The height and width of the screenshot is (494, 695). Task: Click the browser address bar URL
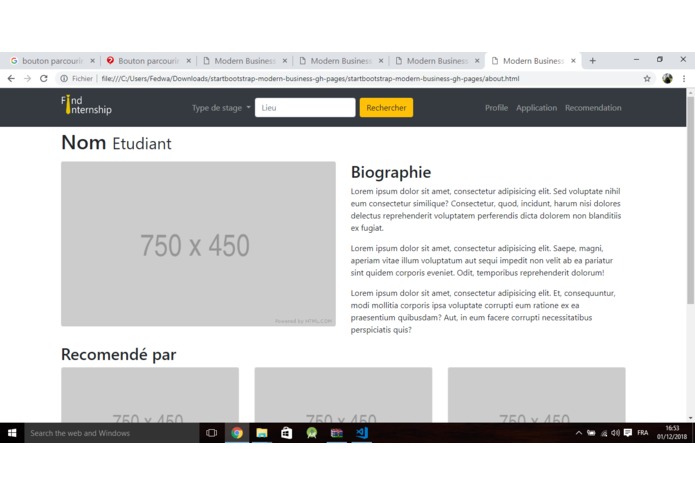[x=310, y=78]
